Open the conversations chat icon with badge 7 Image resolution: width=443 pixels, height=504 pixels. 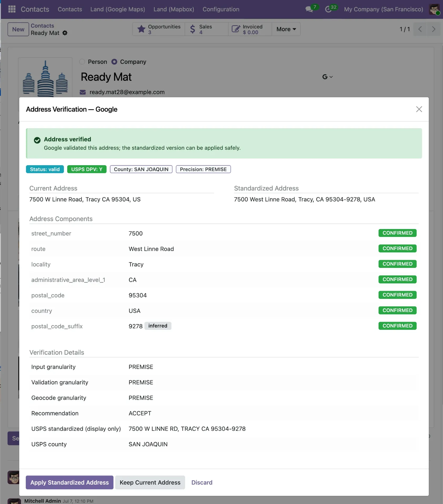tap(309, 9)
